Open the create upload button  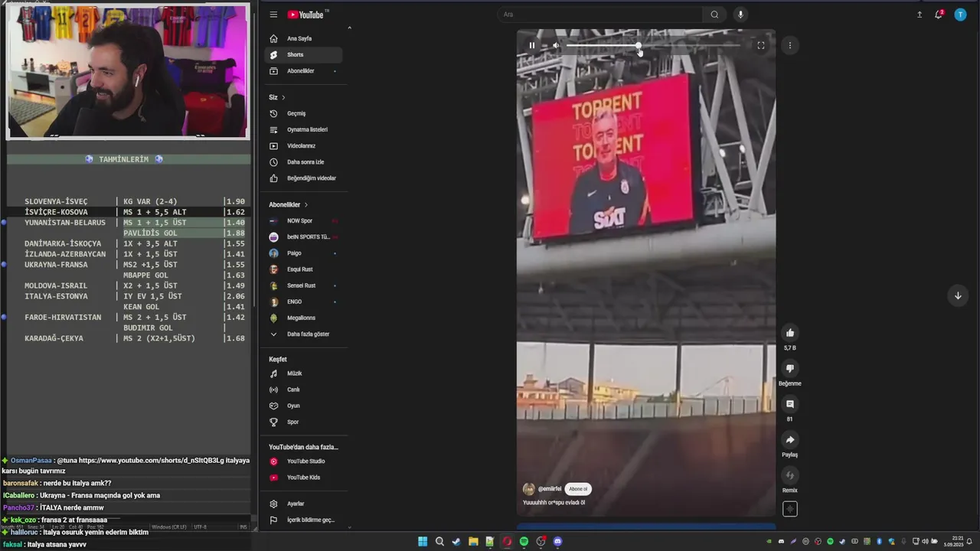click(920, 15)
